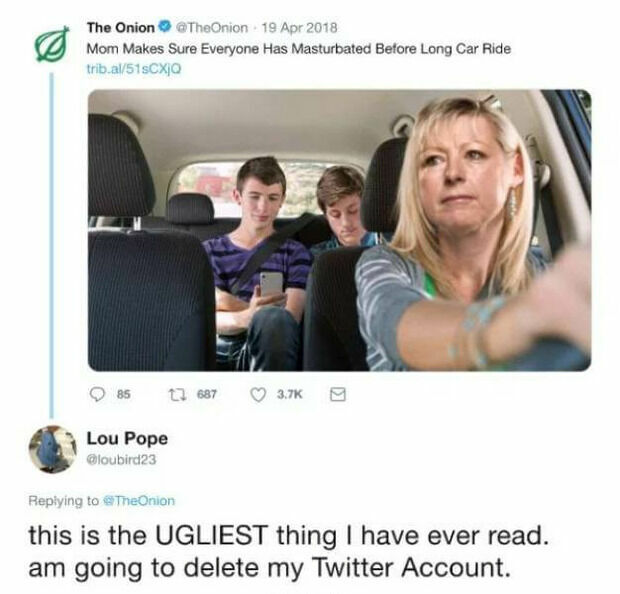This screenshot has width=620, height=594.
Task: Open the reply speech-bubble icon
Action: tap(97, 394)
